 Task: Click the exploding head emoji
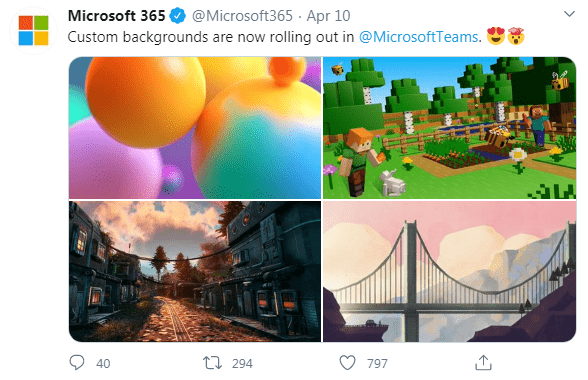click(x=516, y=36)
